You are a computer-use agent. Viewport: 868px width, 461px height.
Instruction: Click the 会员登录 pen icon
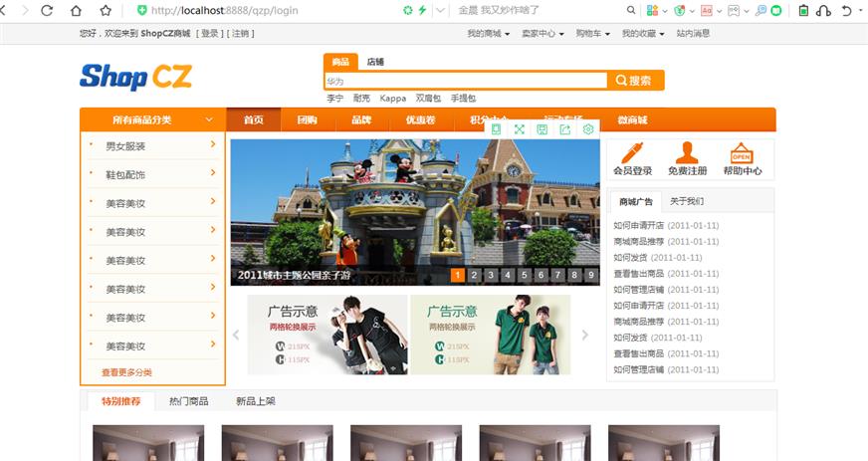click(632, 152)
